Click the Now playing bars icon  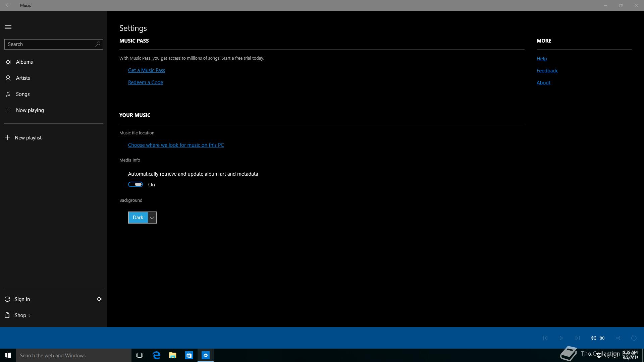8,110
